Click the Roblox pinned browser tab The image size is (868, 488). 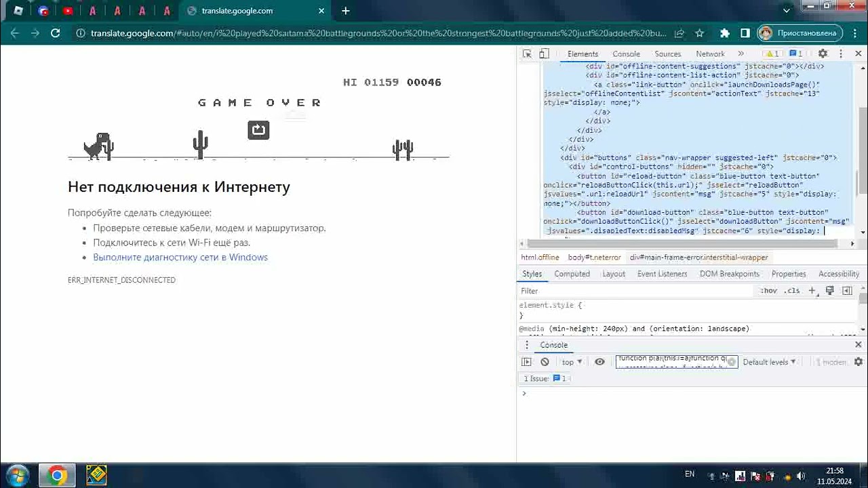18,11
